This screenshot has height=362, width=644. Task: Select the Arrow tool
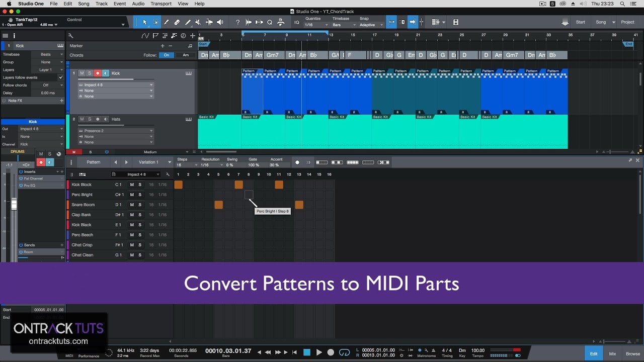coord(144,22)
